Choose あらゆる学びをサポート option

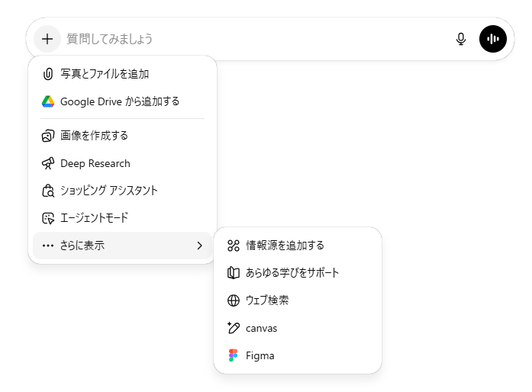pyautogui.click(x=292, y=273)
